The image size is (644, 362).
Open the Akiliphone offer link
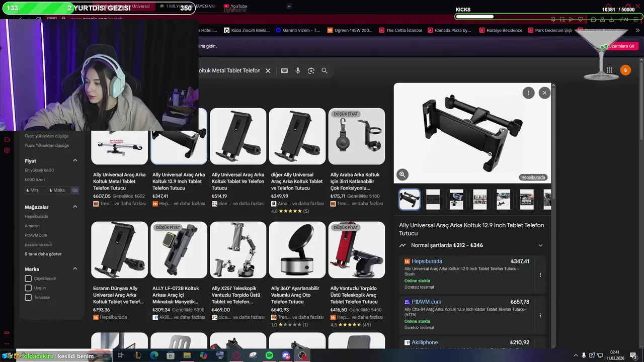click(x=425, y=342)
